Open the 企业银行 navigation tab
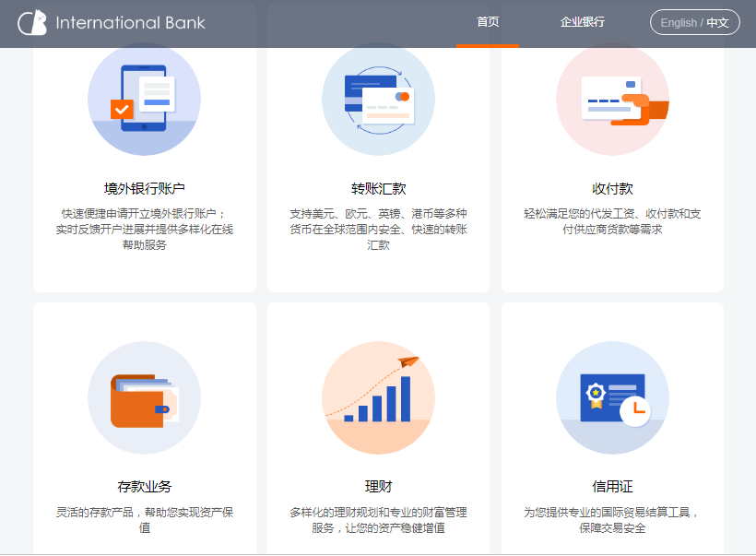Screen dimensions: 756x556 pyautogui.click(x=583, y=23)
